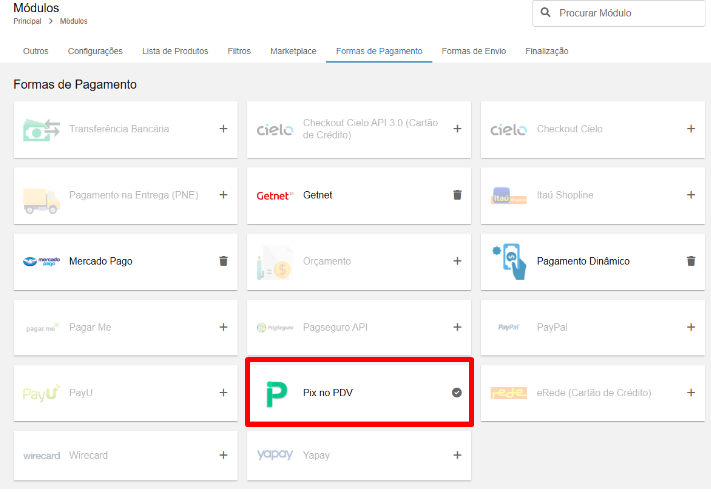Delete Pagamento Dinâmico module
The image size is (711, 493).
click(x=691, y=261)
